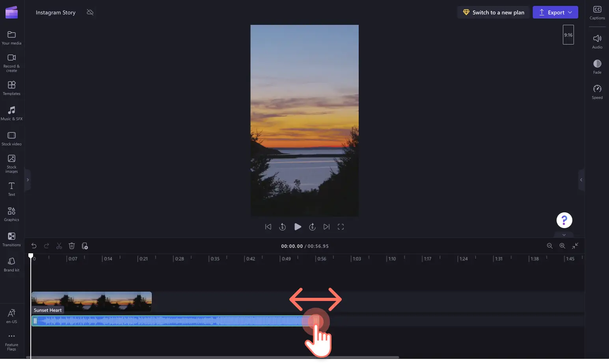Jump to 0:28 on timeline ruler
Viewport: 609px width, 364px height.
coord(179,259)
